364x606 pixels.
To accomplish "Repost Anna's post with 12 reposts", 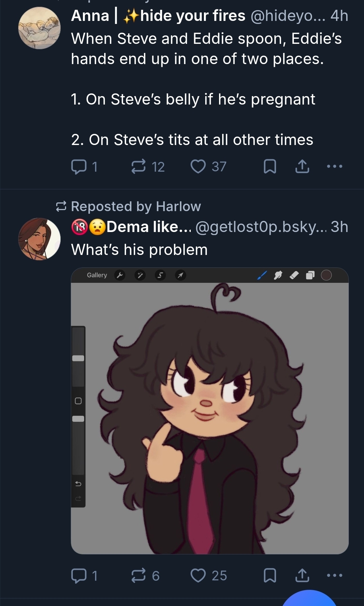I will point(139,167).
